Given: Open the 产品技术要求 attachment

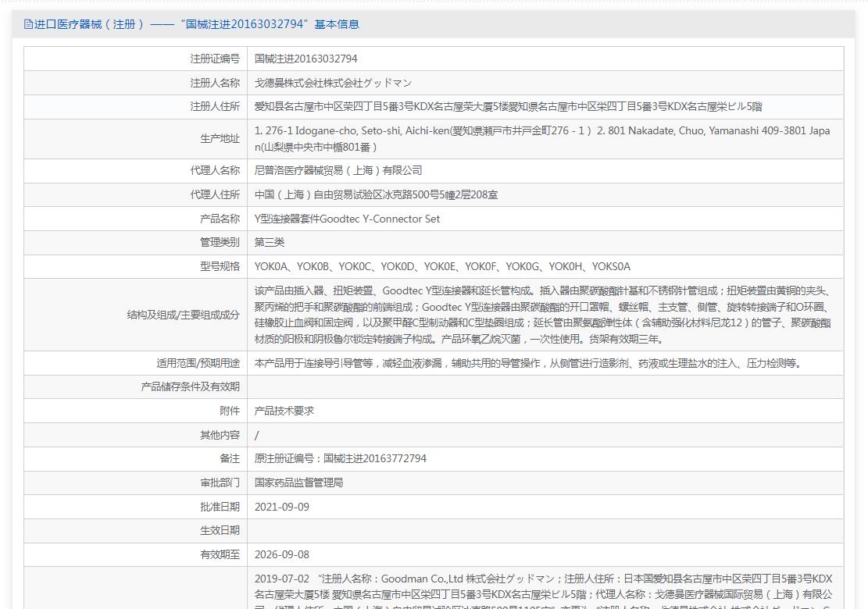Looking at the screenshot, I should (284, 411).
